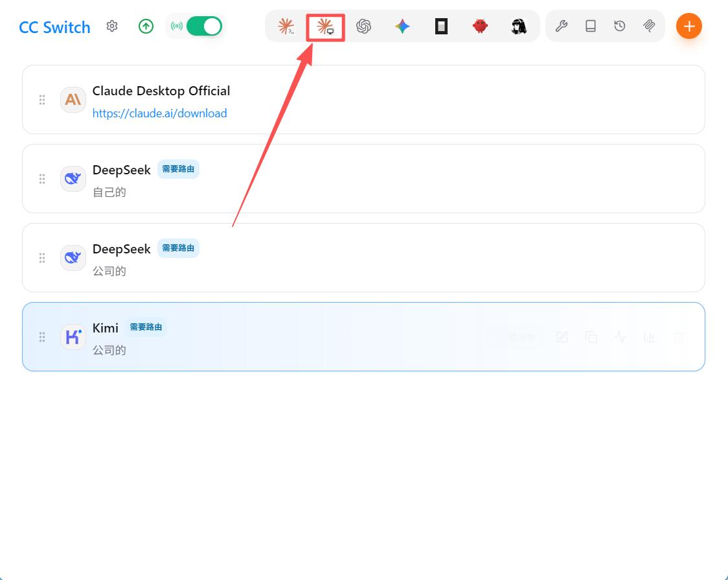The image size is (728, 580).
Task: Click the drag handle of DeepSeek 自己的
Action: 42,179
